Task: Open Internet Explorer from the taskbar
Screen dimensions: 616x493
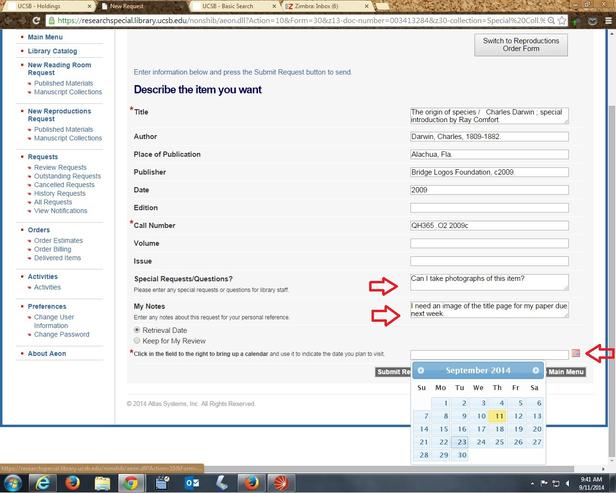Action: tap(43, 482)
